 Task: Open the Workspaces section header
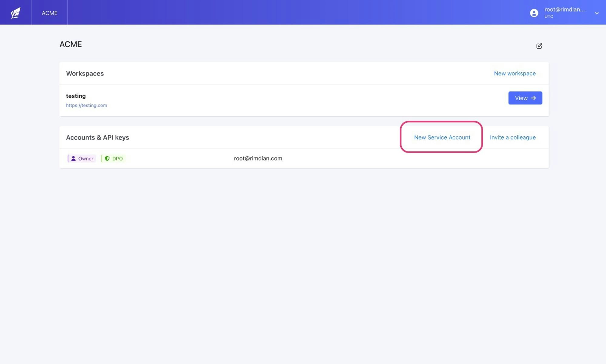[85, 73]
